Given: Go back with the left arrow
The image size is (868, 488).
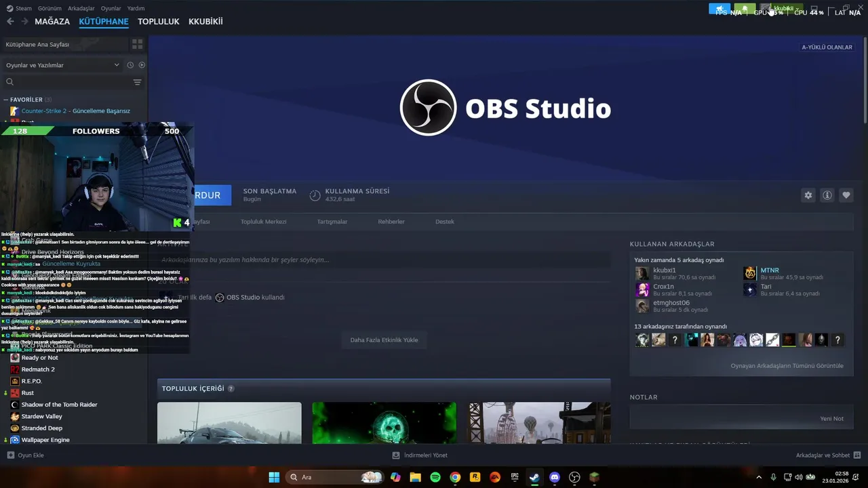Looking at the screenshot, I should coord(10,22).
